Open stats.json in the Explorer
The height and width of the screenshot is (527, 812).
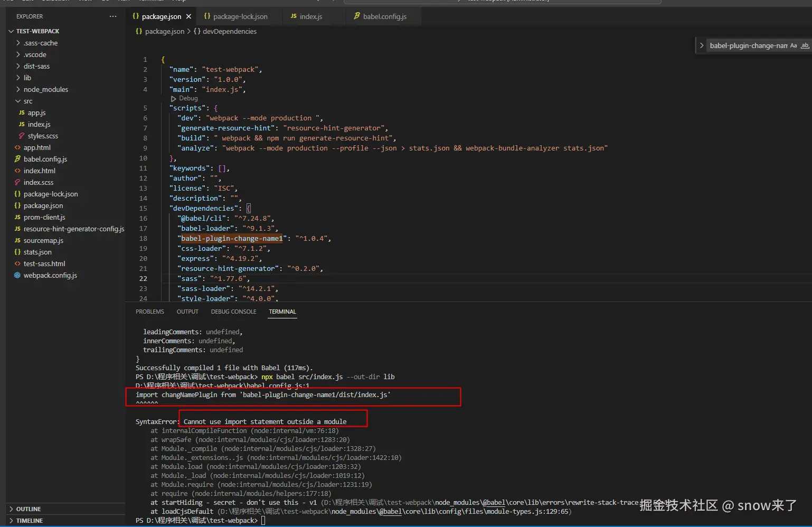pos(37,252)
